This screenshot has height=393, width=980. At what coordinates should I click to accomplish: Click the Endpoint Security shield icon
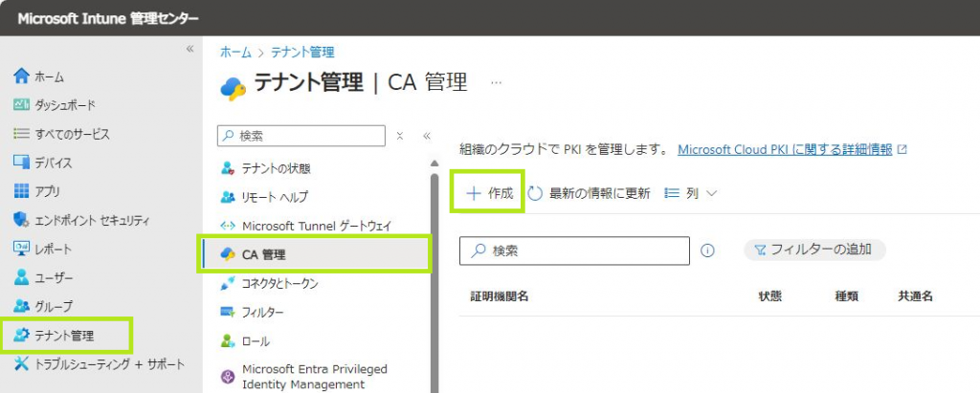[21, 220]
